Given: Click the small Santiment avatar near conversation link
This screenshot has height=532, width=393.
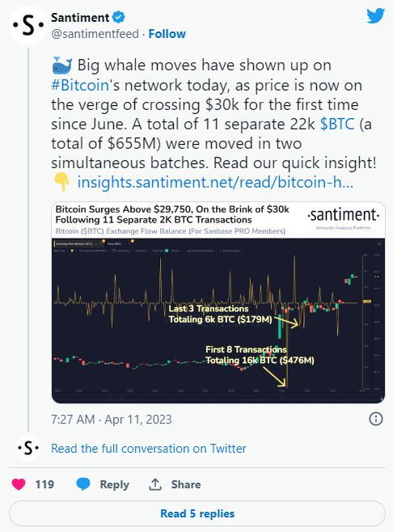Looking at the screenshot, I should (x=28, y=448).
